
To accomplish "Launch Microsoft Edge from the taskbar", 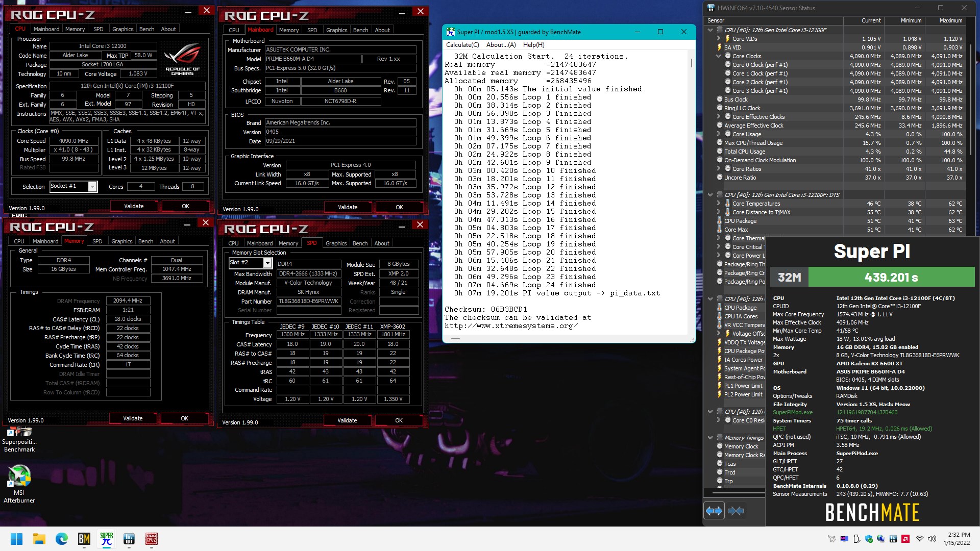I will 61,539.
